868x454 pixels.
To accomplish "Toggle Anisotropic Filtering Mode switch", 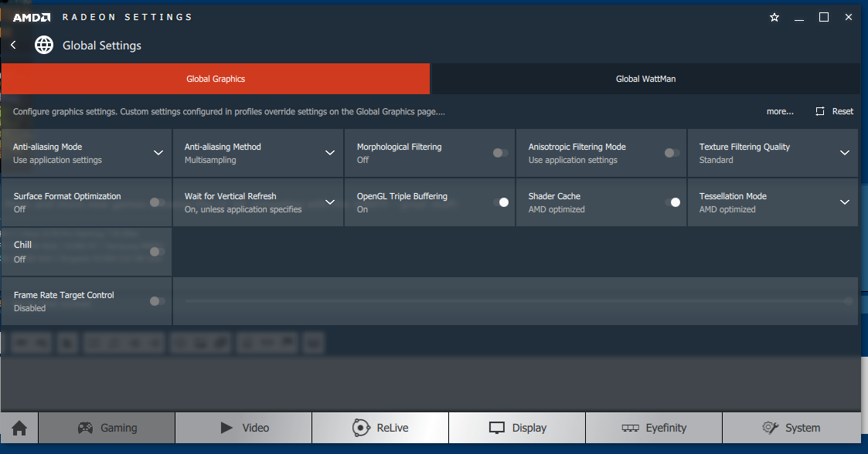I will tap(672, 153).
